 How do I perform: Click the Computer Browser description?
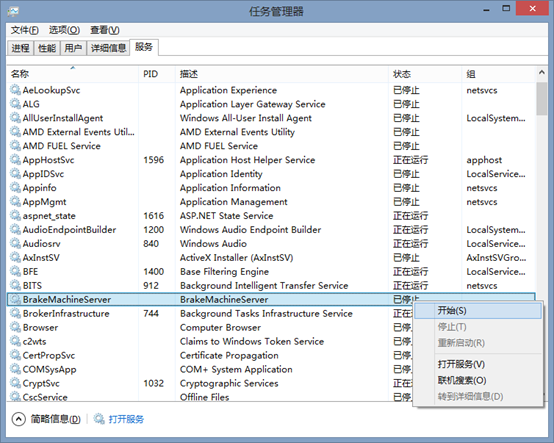(220, 327)
